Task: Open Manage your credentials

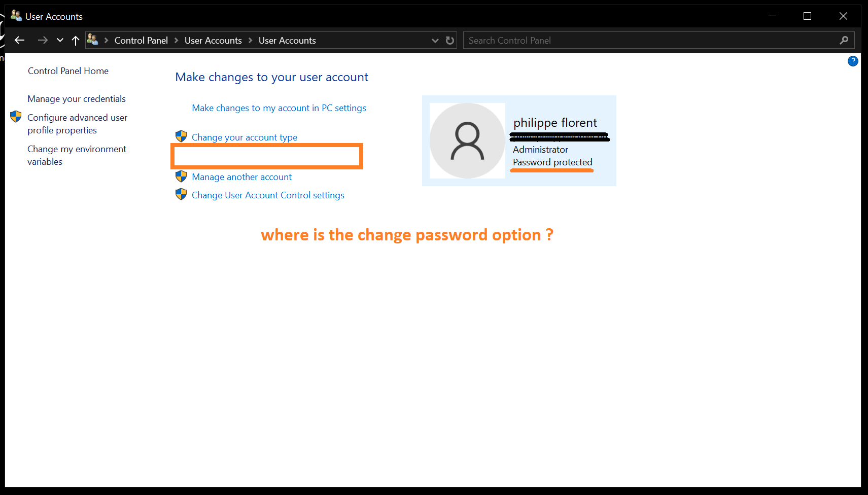Action: [x=77, y=99]
